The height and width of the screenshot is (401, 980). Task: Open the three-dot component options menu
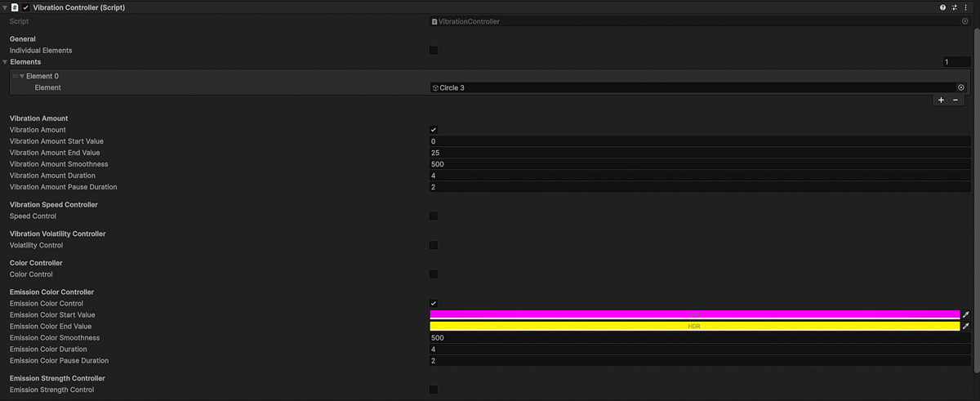pyautogui.click(x=964, y=7)
